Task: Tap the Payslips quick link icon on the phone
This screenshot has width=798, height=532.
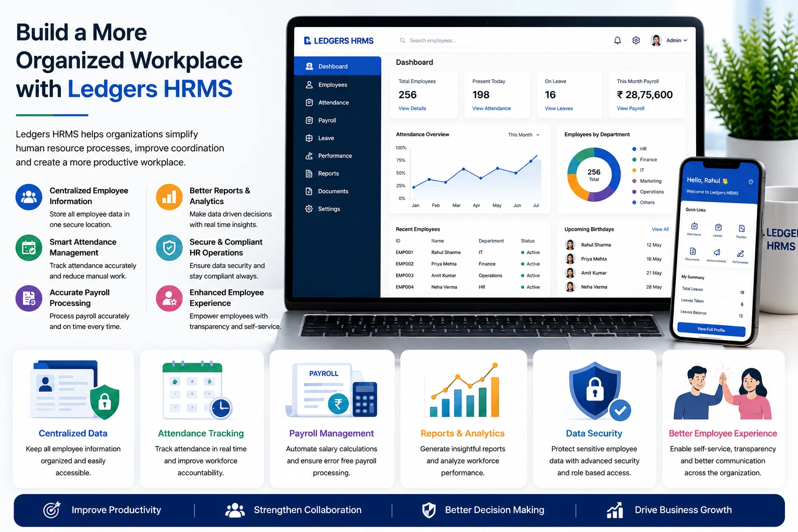Action: pos(742,229)
